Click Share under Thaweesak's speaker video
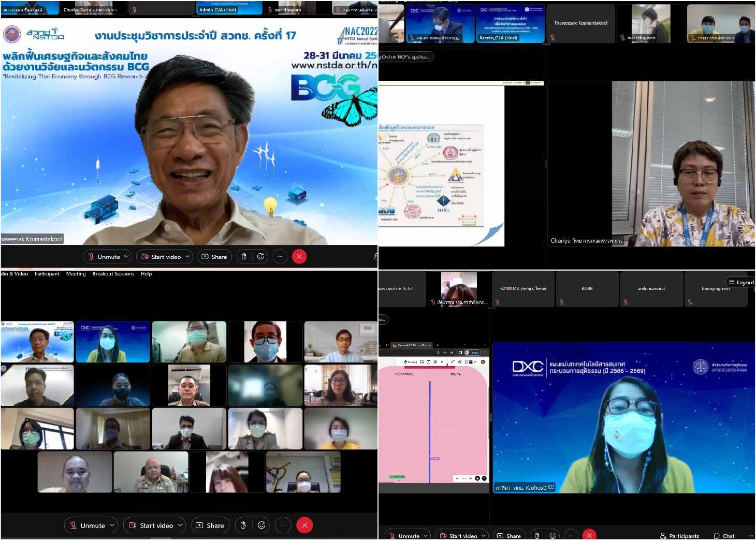 (214, 256)
